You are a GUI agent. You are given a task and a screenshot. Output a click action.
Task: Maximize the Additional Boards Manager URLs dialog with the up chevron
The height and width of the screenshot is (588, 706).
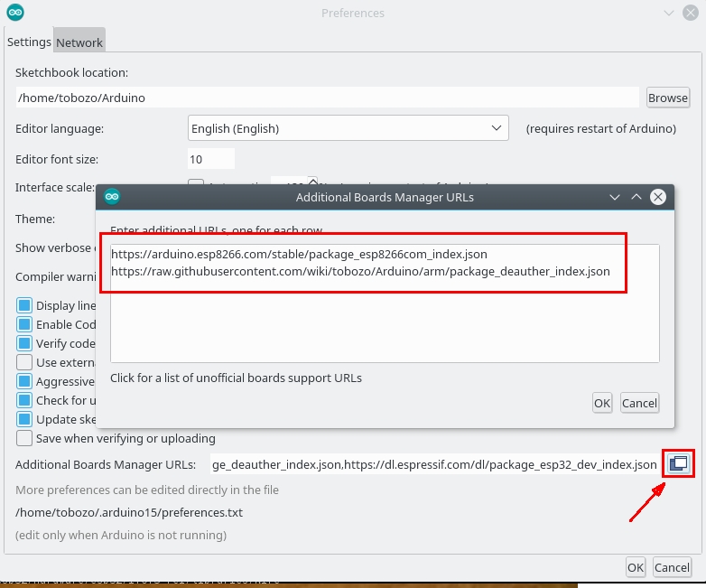[x=636, y=197]
